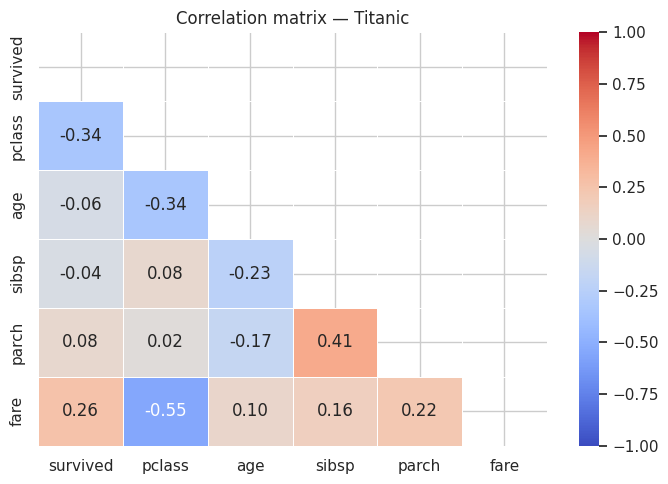This screenshot has width=668, height=484.
Task: Click the -0.34 age-pclass cell
Action: click(x=166, y=205)
